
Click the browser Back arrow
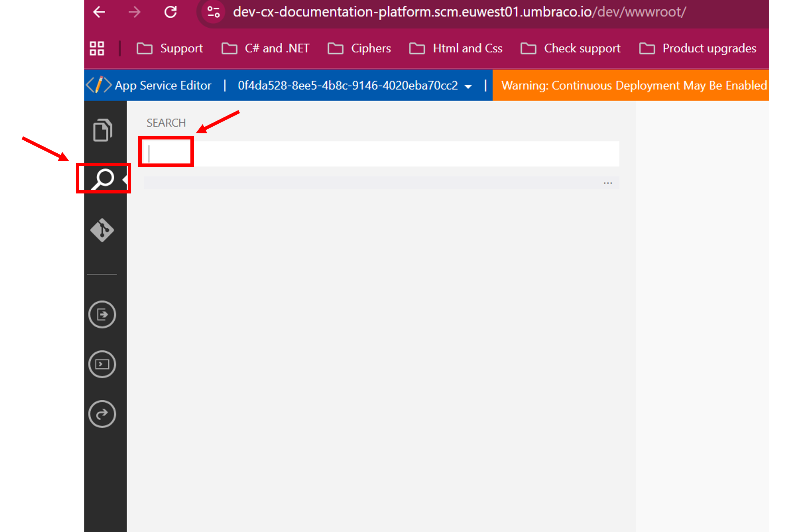pos(99,12)
